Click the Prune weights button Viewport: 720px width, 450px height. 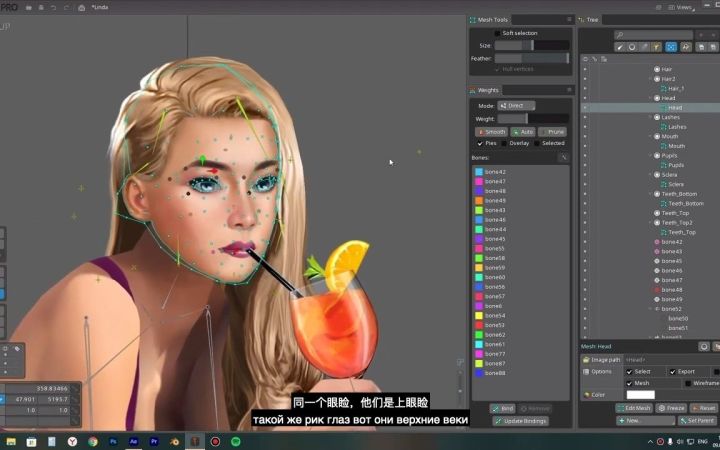pos(552,132)
